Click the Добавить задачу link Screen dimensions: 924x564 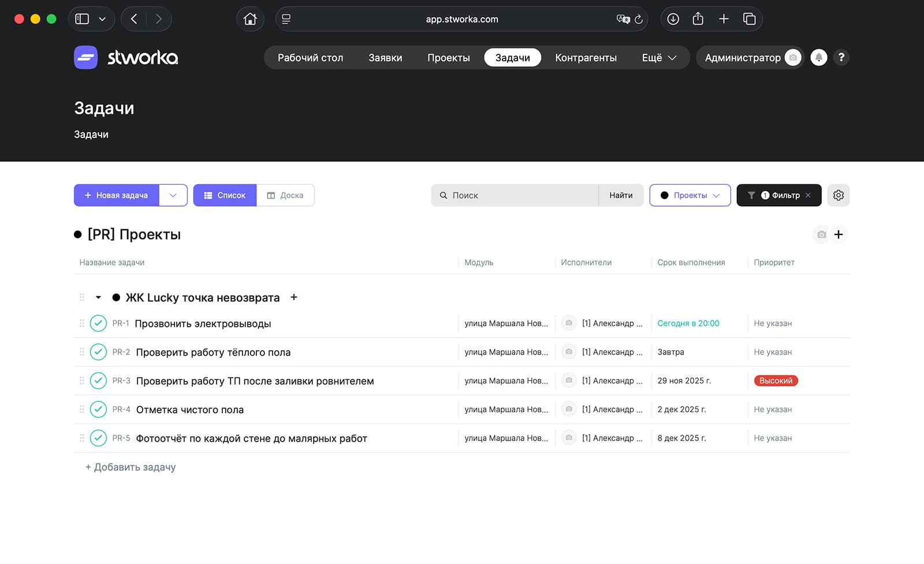click(131, 467)
